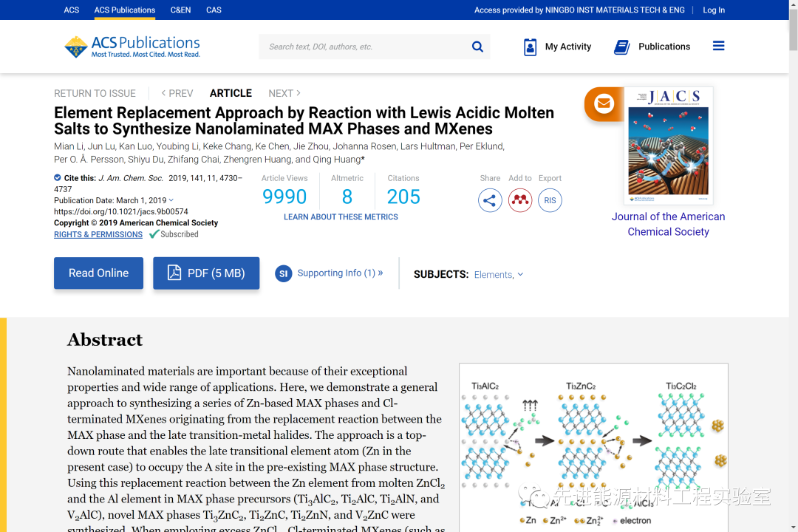Screen dimensions: 798x532
Task: Export citation via RIS icon
Action: (x=550, y=200)
